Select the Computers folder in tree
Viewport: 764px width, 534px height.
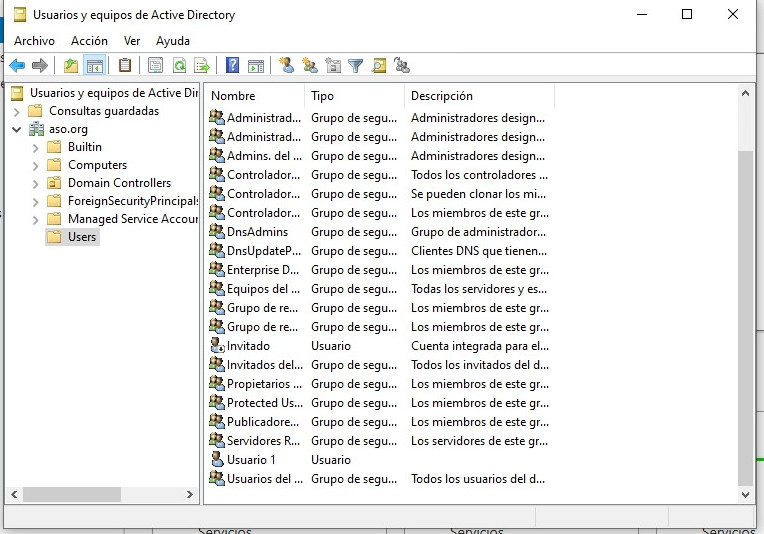97,165
